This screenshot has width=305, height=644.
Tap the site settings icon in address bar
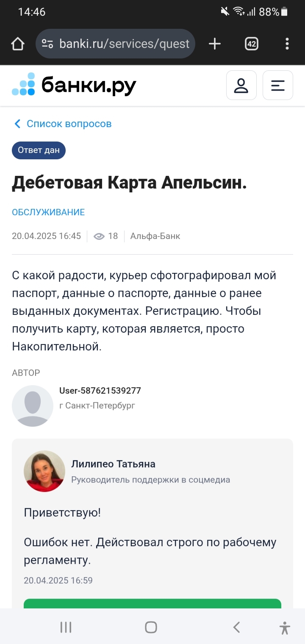[47, 44]
